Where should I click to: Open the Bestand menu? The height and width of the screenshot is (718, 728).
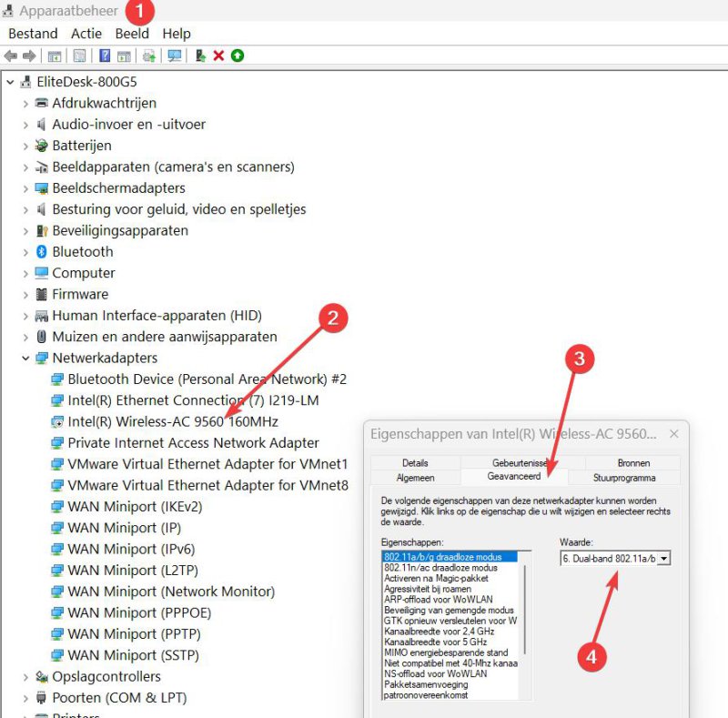click(x=33, y=34)
